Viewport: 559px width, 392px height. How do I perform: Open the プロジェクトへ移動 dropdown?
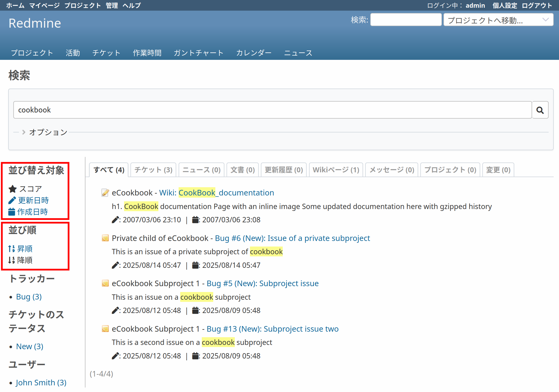point(498,20)
